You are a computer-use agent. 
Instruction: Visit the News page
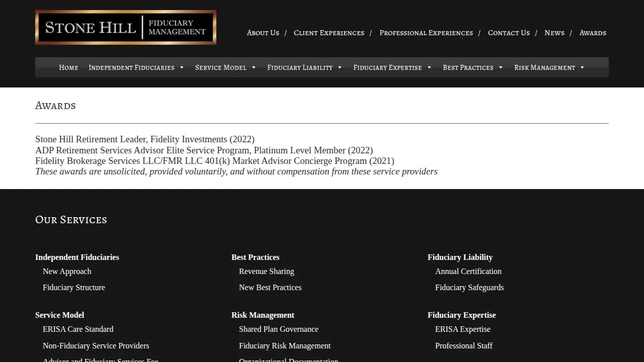pyautogui.click(x=554, y=33)
